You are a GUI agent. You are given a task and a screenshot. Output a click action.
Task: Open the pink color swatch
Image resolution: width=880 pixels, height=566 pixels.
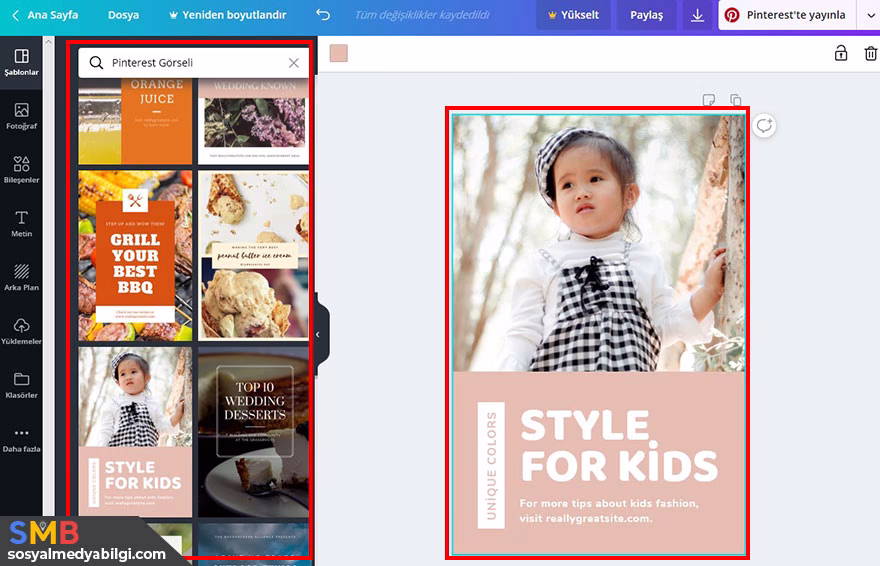click(x=338, y=53)
